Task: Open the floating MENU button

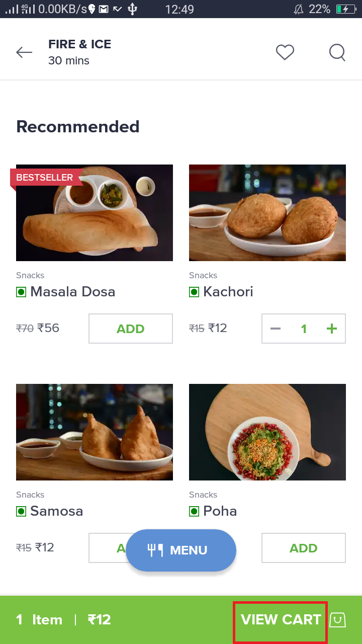Action: click(181, 550)
